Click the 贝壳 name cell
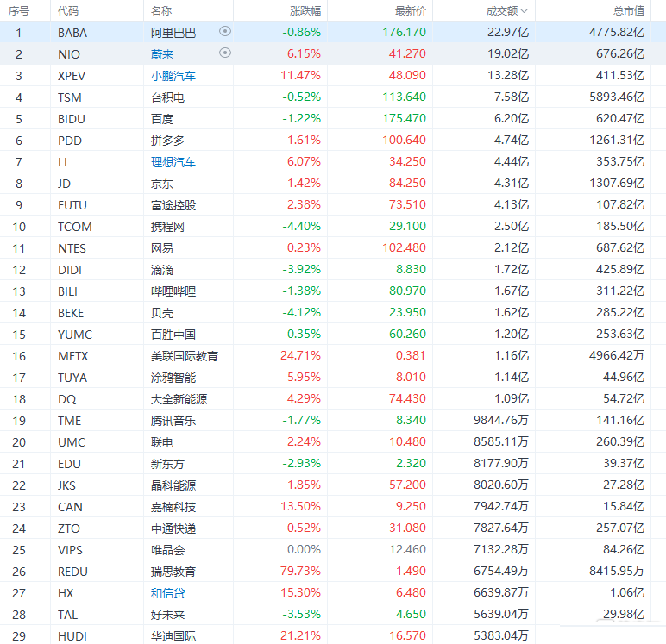This screenshot has height=644, width=666. 162,313
